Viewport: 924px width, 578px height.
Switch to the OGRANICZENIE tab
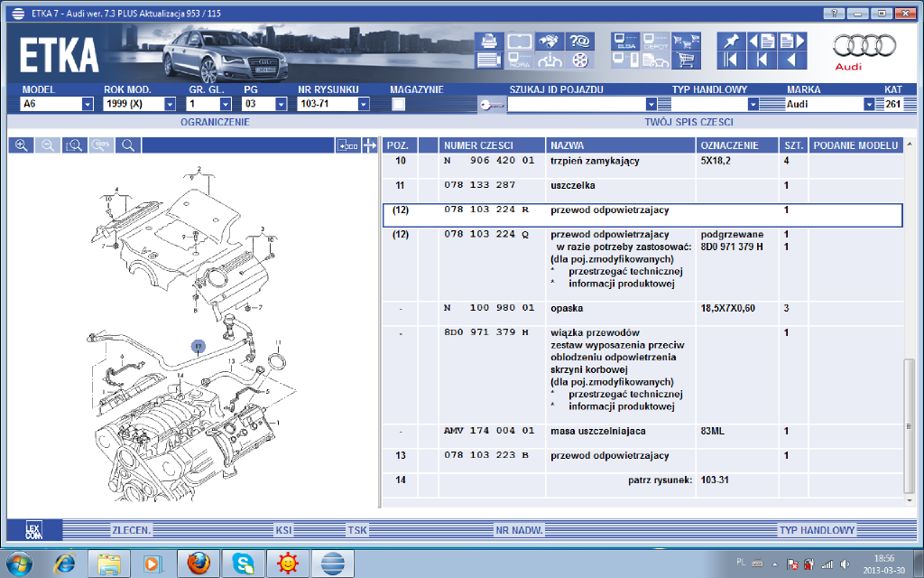[215, 122]
